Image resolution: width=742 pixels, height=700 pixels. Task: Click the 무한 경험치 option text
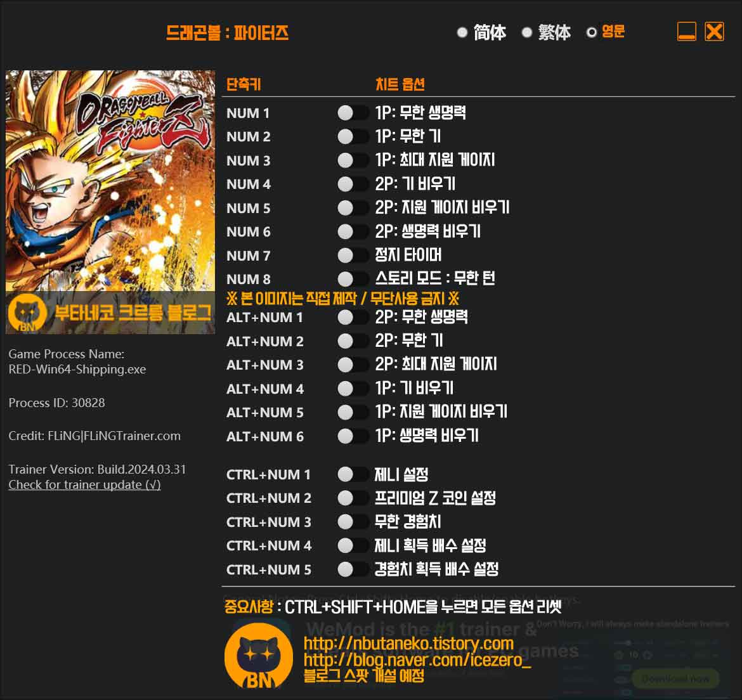pyautogui.click(x=407, y=522)
